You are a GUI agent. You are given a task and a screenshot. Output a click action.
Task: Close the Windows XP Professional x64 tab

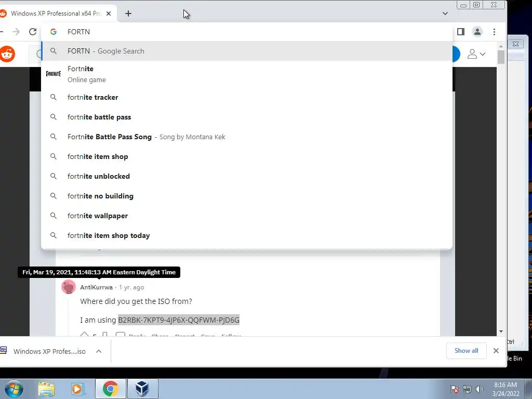(x=109, y=14)
